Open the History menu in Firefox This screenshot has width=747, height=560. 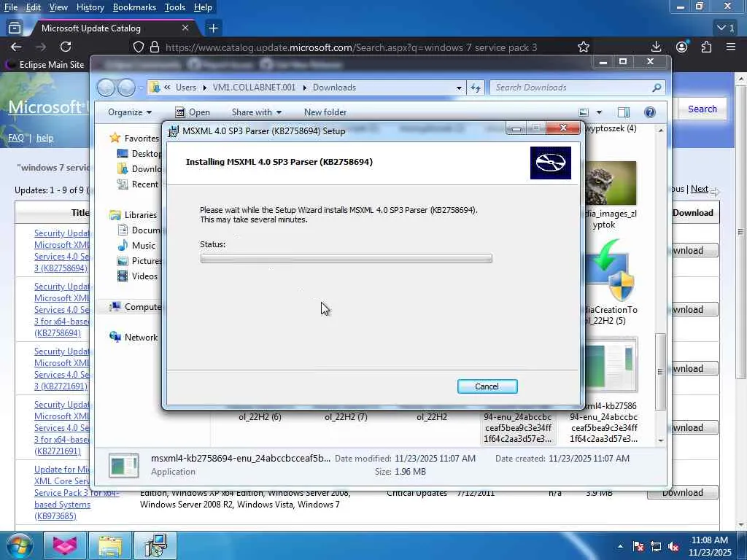[x=90, y=7]
